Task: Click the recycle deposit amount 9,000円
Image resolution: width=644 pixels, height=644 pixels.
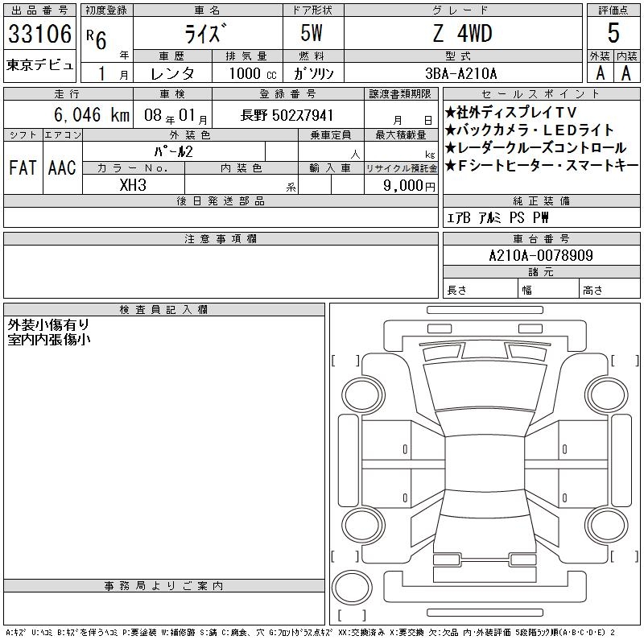Action: (409, 185)
